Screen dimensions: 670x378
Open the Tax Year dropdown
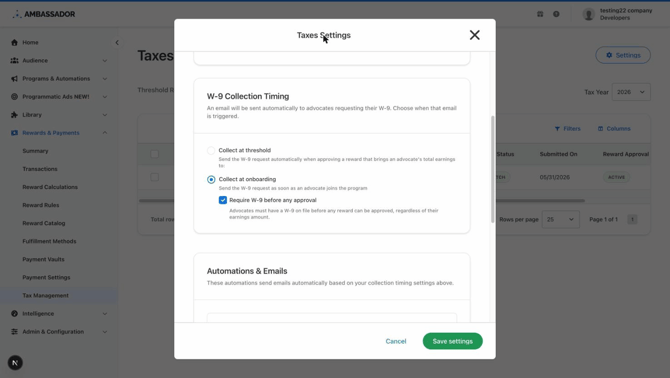tap(631, 92)
